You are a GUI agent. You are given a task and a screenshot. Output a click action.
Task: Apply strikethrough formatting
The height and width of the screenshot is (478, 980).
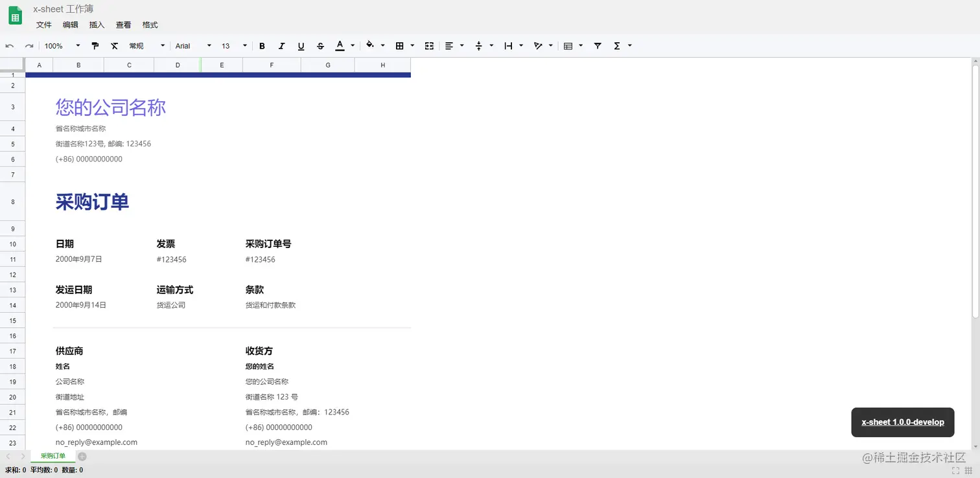pyautogui.click(x=320, y=45)
